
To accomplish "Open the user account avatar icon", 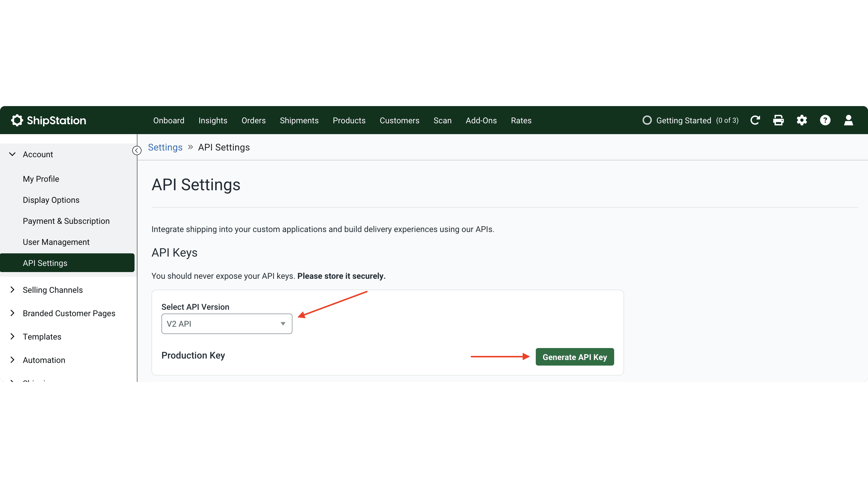I will pyautogui.click(x=849, y=120).
